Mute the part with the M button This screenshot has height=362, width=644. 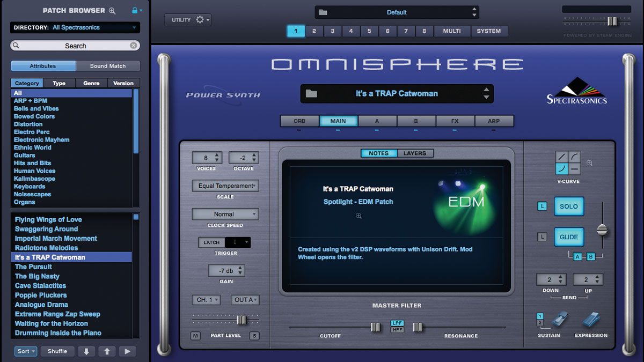(195, 335)
